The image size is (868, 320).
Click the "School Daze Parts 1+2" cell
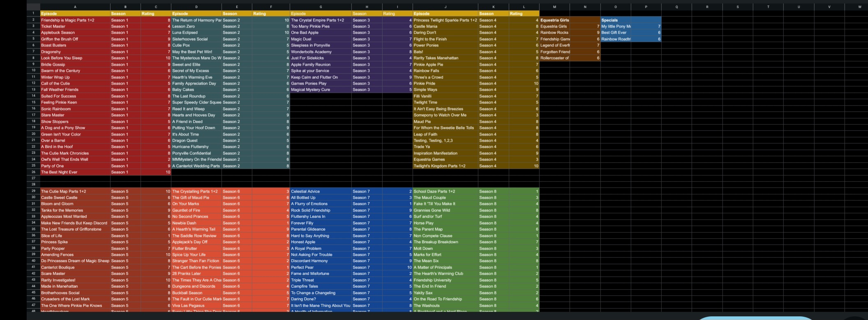click(x=446, y=191)
